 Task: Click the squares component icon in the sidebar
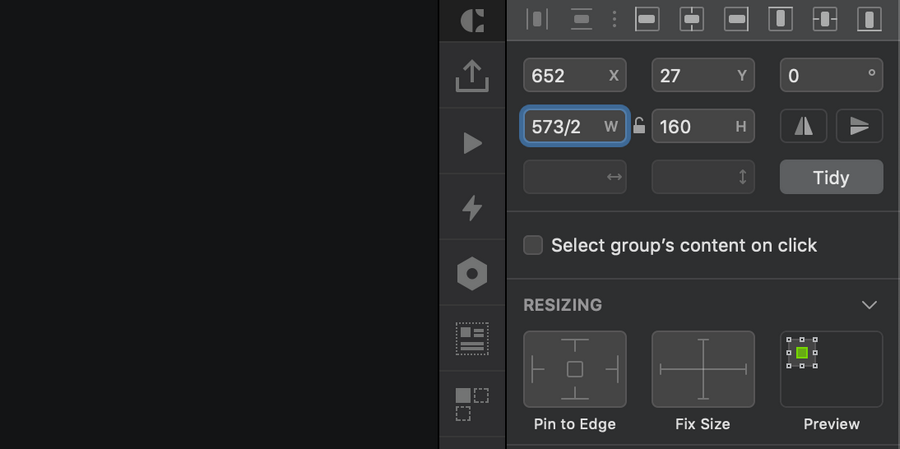(x=472, y=404)
